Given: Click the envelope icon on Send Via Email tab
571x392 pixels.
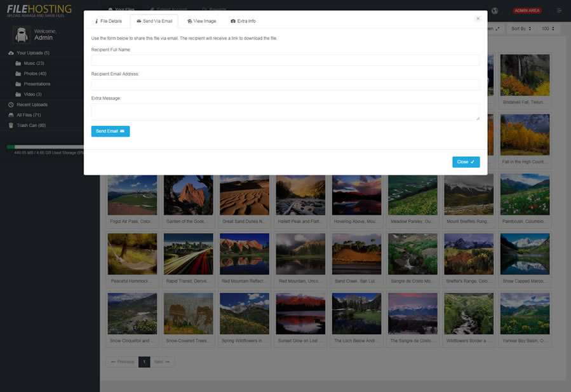Looking at the screenshot, I should pos(138,21).
